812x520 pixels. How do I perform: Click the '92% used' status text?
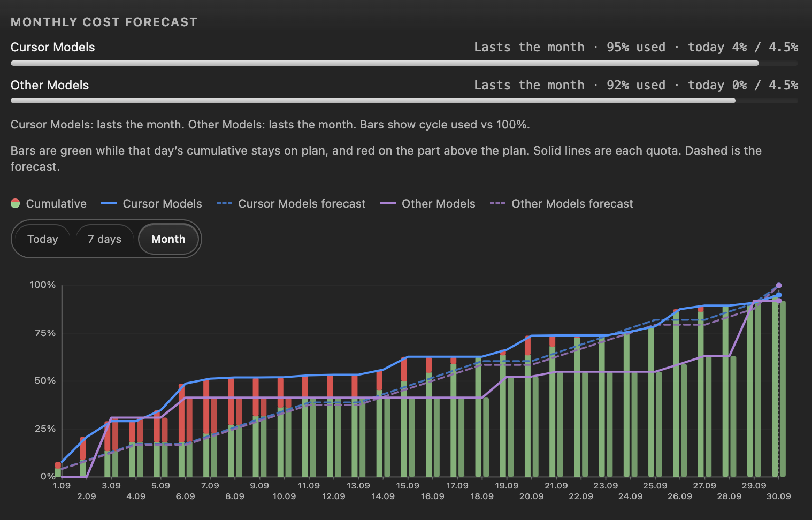point(636,85)
